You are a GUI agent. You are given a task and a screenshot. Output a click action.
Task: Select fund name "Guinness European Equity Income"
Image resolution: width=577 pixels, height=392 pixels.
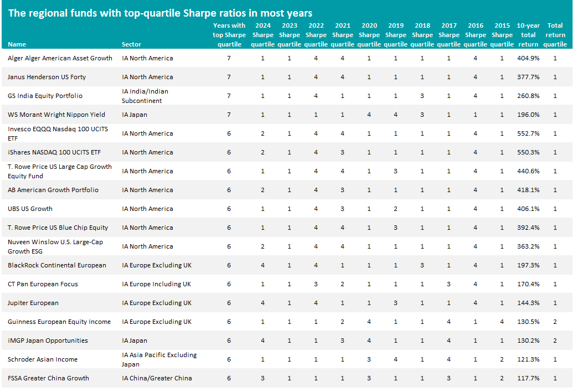point(59,322)
